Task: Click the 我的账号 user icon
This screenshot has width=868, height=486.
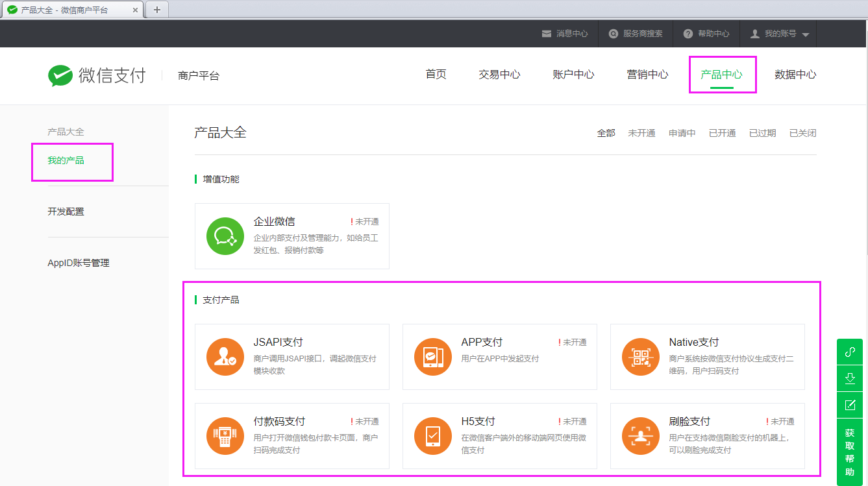Action: (755, 34)
